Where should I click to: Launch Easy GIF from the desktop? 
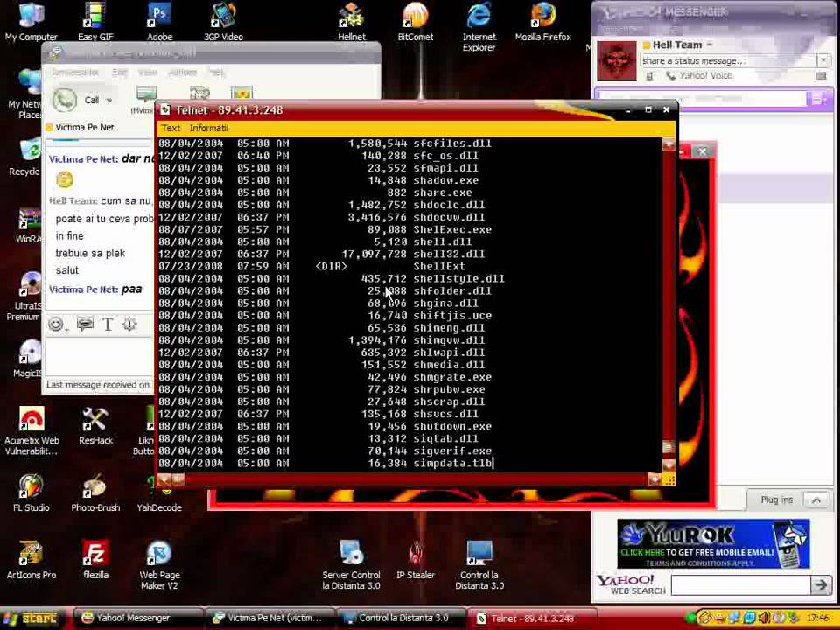pyautogui.click(x=94, y=21)
